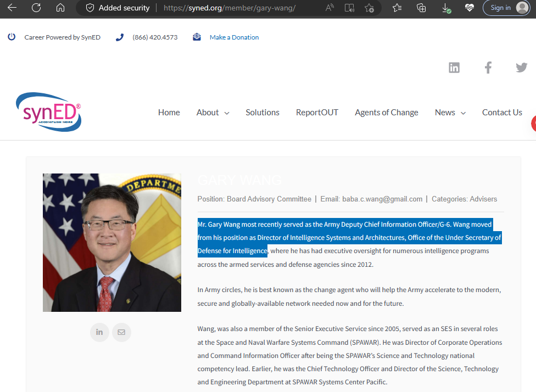Click the phone handset icon
The width and height of the screenshot is (536, 392).
pyautogui.click(x=119, y=37)
